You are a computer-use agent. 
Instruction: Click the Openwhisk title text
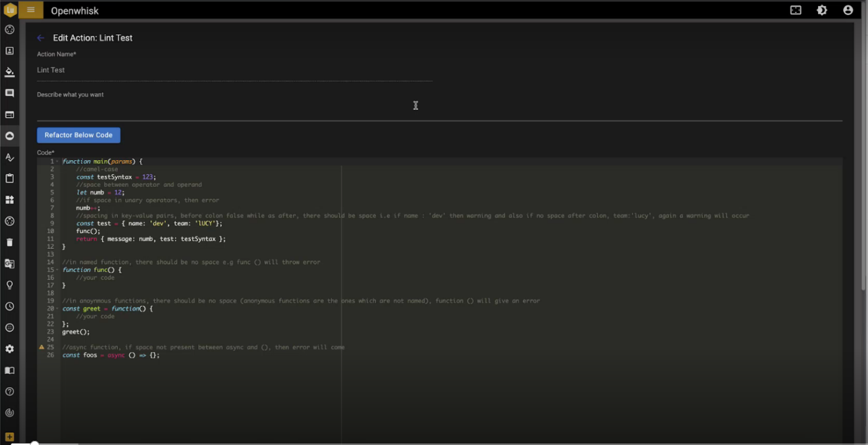[75, 11]
